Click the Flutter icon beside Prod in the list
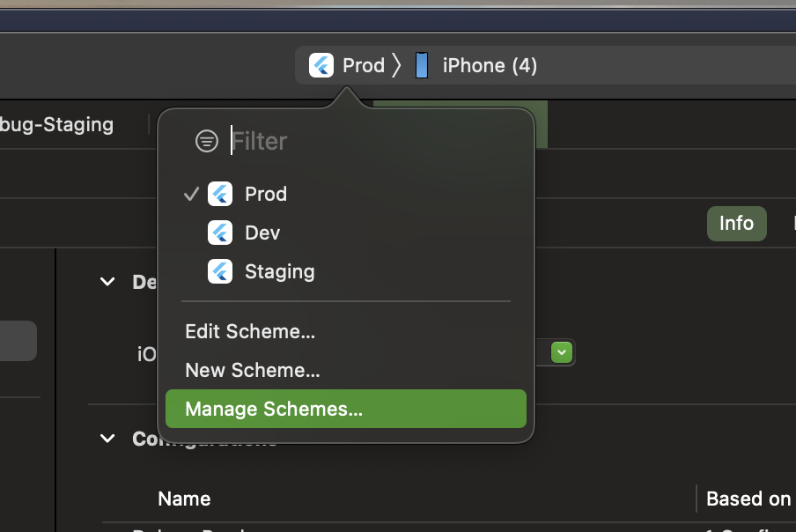This screenshot has width=796, height=532. pyautogui.click(x=220, y=194)
